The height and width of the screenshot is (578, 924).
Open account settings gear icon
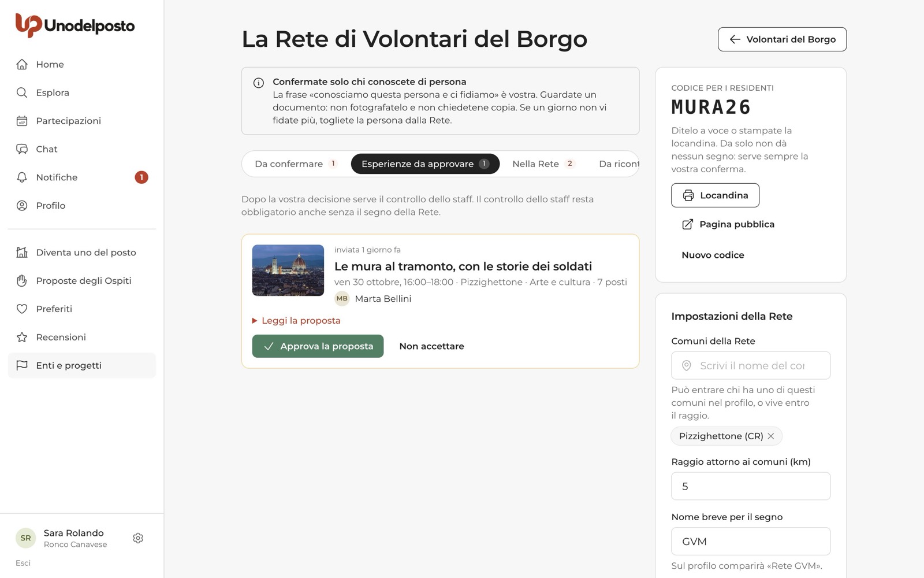(138, 538)
